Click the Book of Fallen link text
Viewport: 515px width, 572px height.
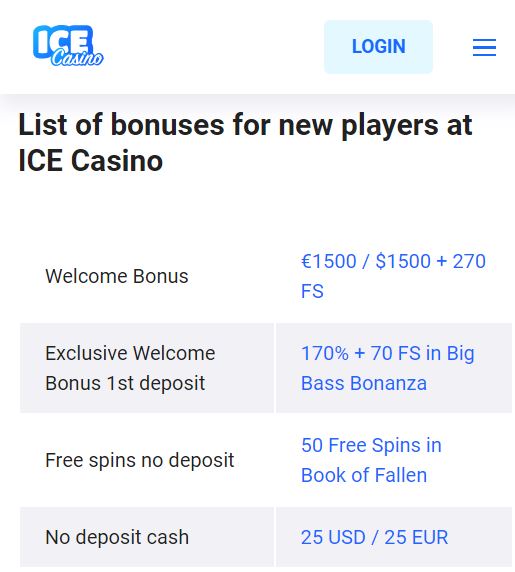click(x=364, y=475)
